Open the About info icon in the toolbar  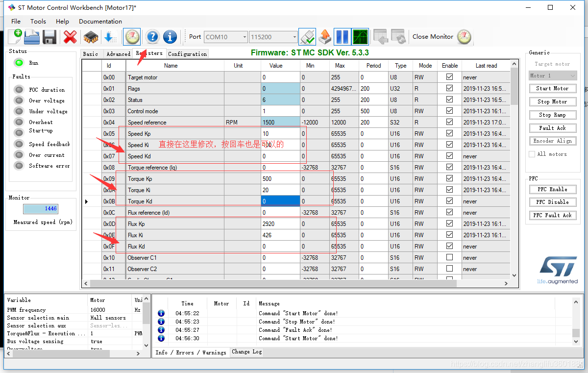tap(170, 37)
